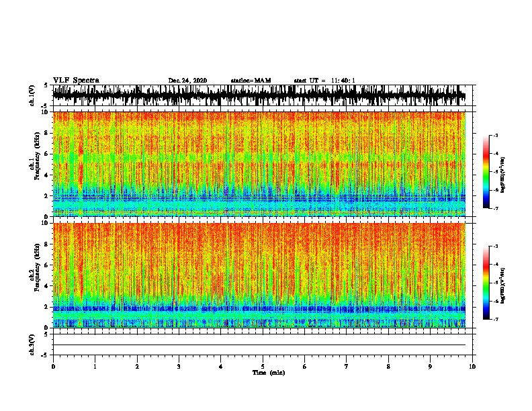Click the "Time (min)" x-axis label
Screen dimensions: 532x411
pos(269,373)
